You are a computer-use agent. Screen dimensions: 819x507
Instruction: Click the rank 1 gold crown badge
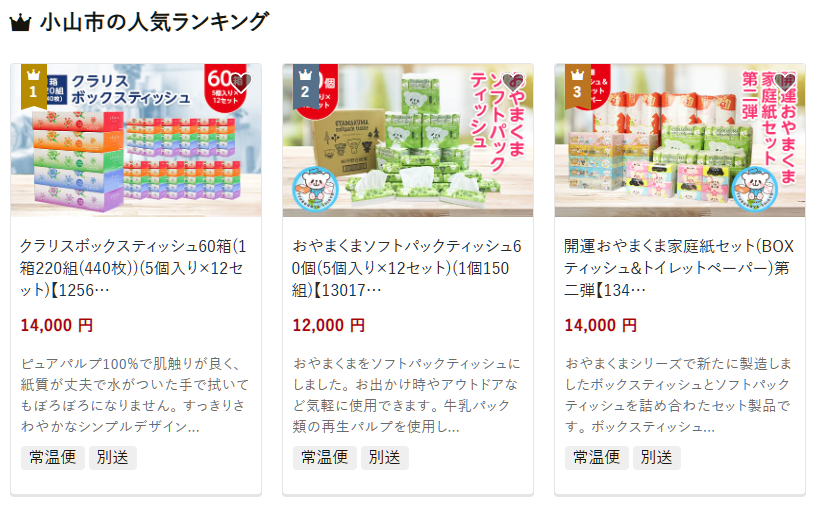34,86
